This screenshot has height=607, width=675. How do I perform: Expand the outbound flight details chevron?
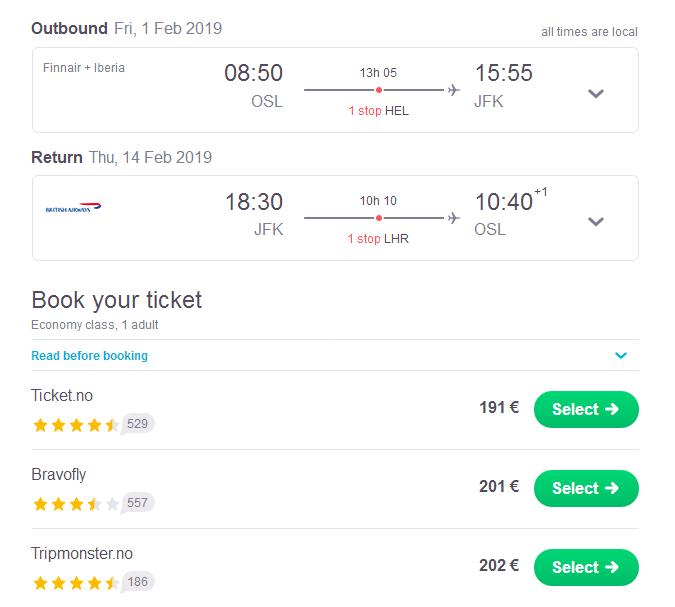click(596, 93)
